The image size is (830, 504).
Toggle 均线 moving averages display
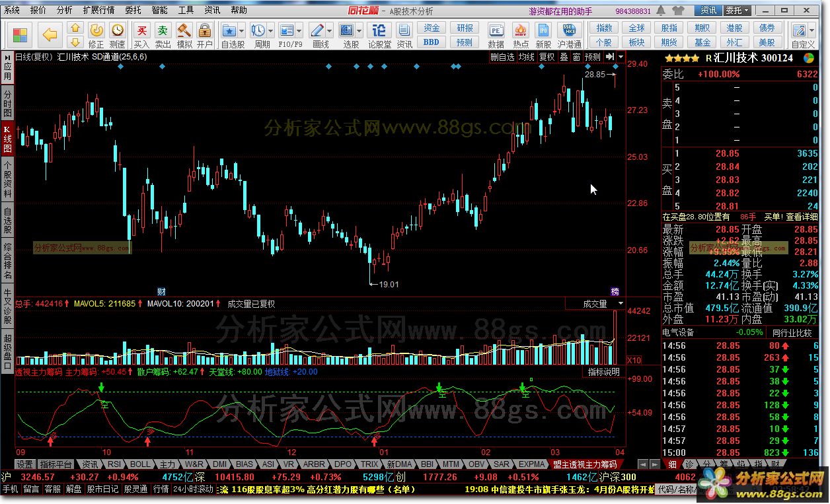coord(527,57)
